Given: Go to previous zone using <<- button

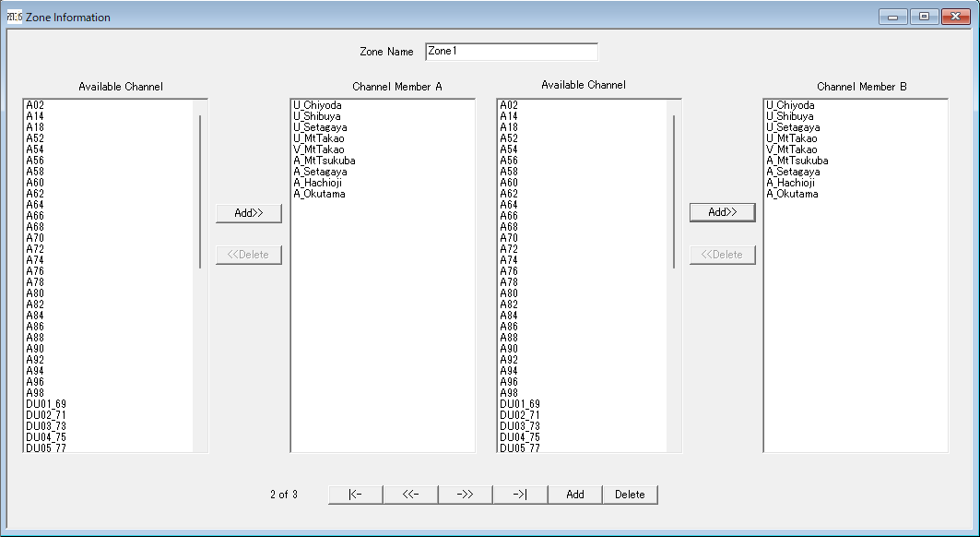Looking at the screenshot, I should coord(410,495).
